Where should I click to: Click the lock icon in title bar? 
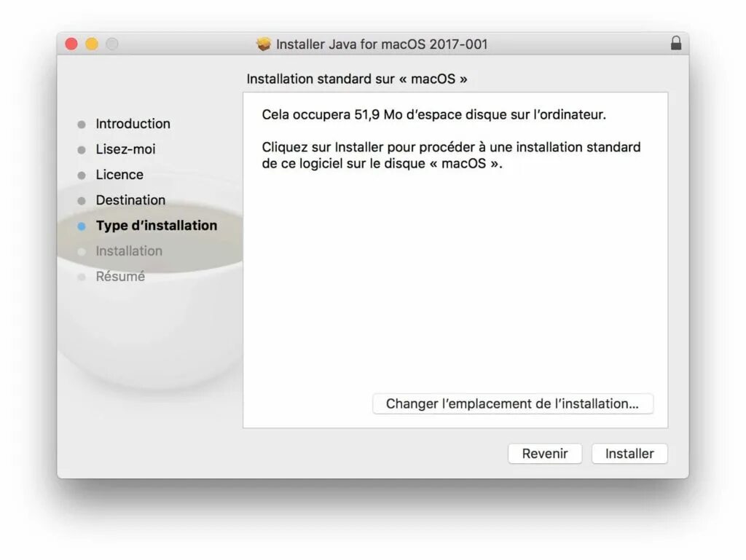click(675, 43)
